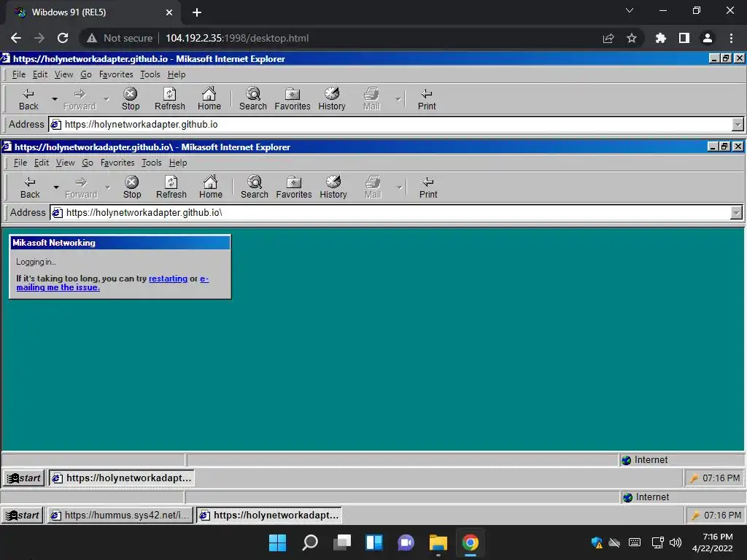Image resolution: width=747 pixels, height=560 pixels.
Task: Open Chrome profile avatar icon
Action: click(708, 38)
